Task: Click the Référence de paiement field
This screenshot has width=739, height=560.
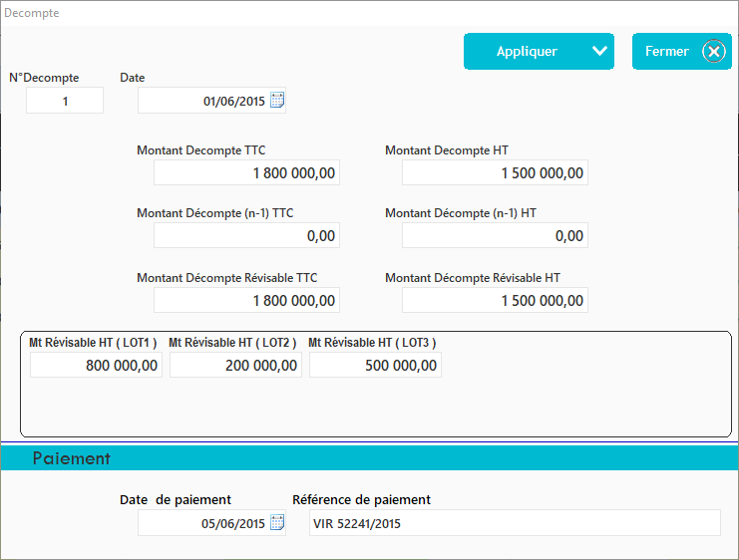Action: pyautogui.click(x=513, y=523)
